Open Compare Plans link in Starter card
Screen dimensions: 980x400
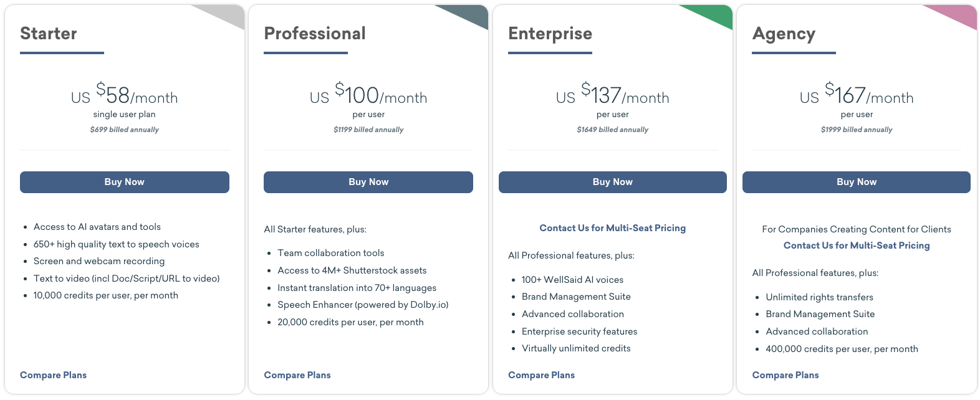[53, 375]
